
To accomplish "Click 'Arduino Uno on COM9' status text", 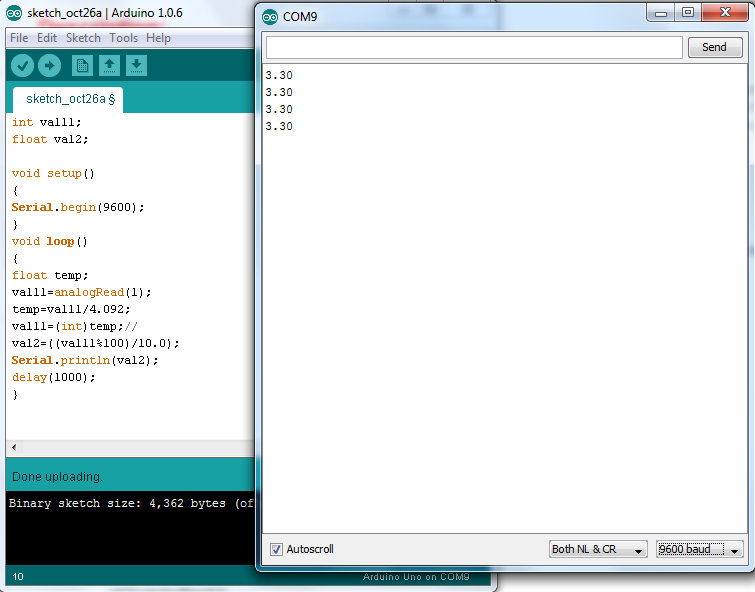I will [x=416, y=577].
